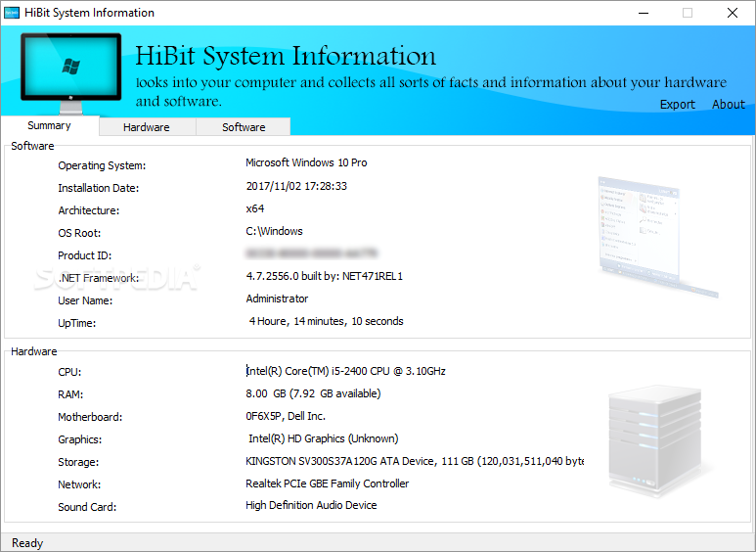Maximize the HiBit System Information window
Image resolution: width=756 pixels, height=552 pixels.
pyautogui.click(x=688, y=13)
